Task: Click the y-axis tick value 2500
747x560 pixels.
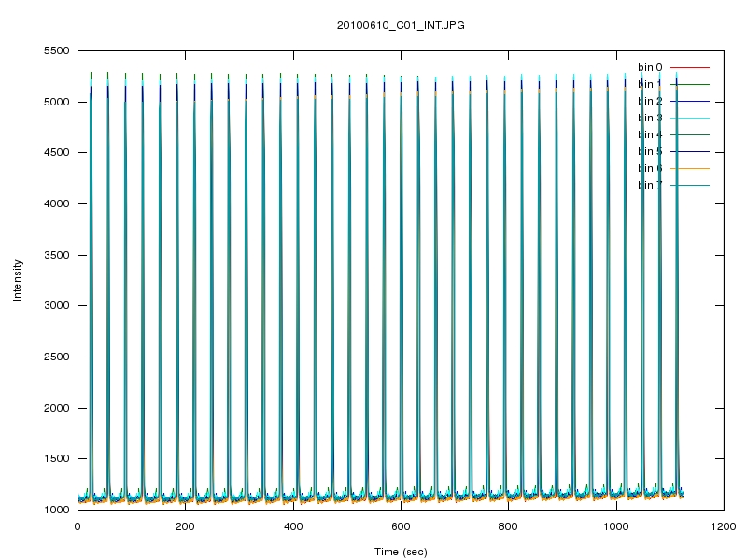Action: pyautogui.click(x=57, y=357)
